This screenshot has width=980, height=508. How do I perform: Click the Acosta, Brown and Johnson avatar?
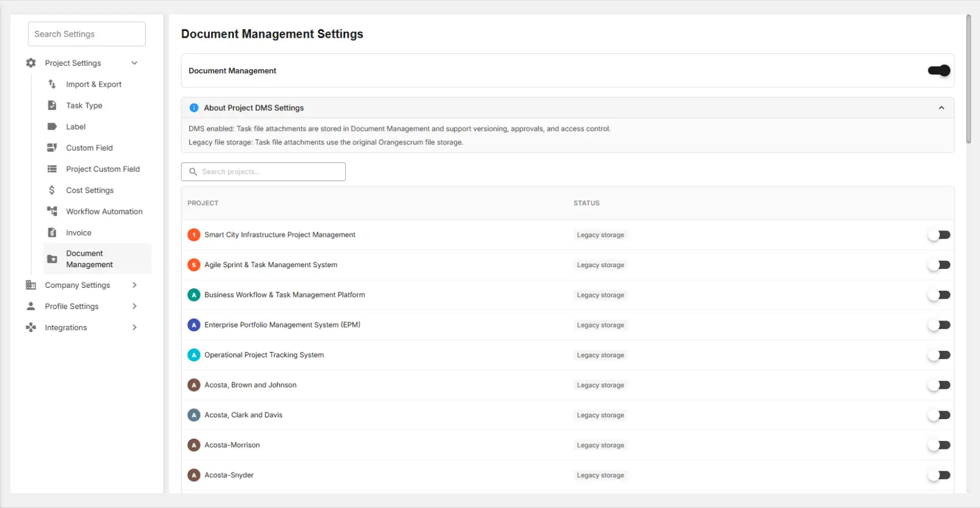pyautogui.click(x=194, y=385)
